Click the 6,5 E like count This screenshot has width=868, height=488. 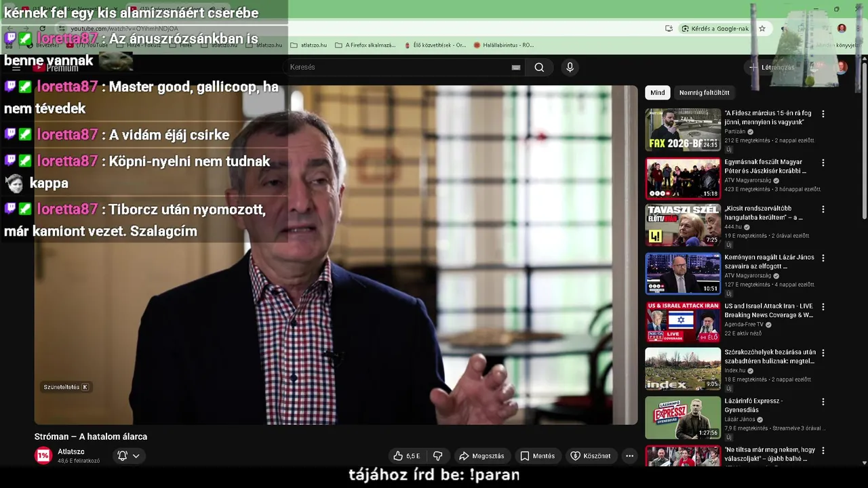(413, 456)
